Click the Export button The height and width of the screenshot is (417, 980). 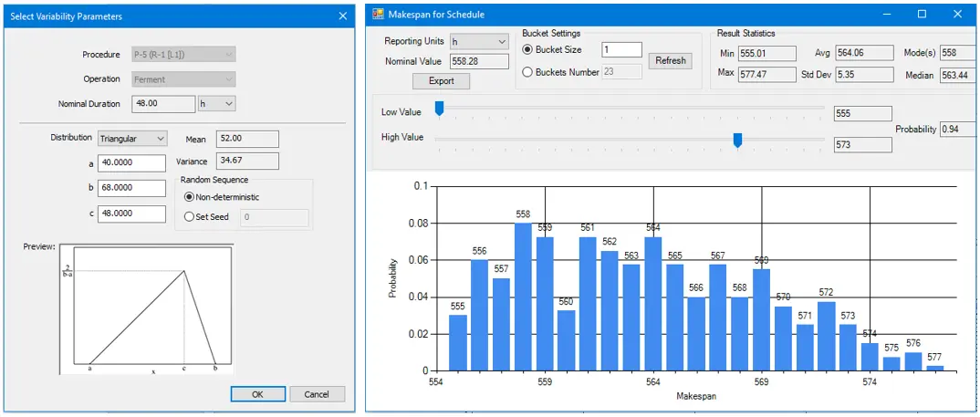tap(442, 81)
